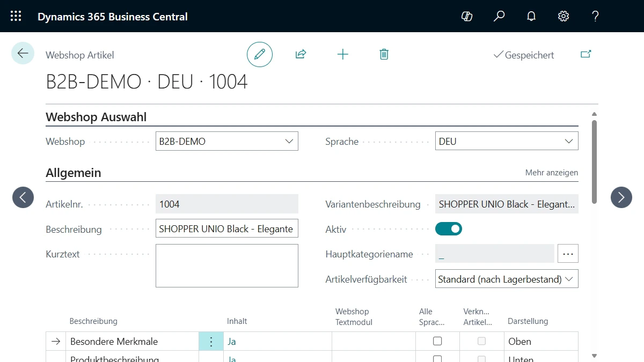Click Dynamics 365 Business Central title
644x362 pixels.
click(x=113, y=17)
